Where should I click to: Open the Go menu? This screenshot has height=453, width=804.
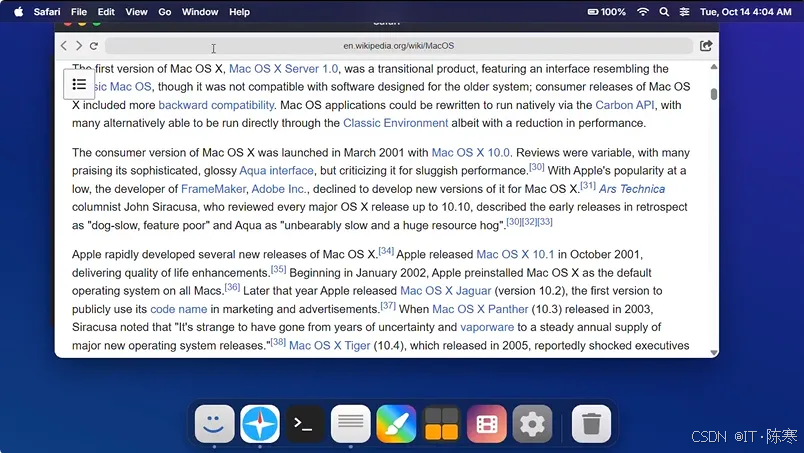click(x=165, y=12)
